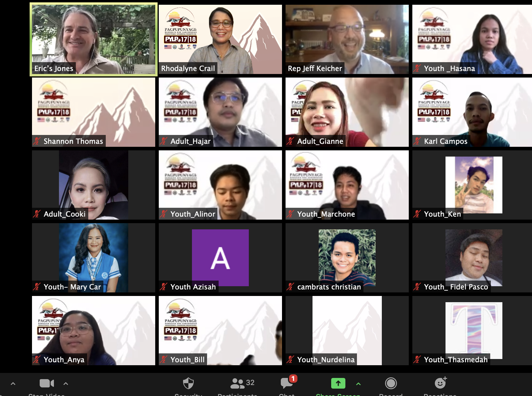Screen dimensions: 532x396
Task: Open the Security shield options
Action: [x=188, y=384]
